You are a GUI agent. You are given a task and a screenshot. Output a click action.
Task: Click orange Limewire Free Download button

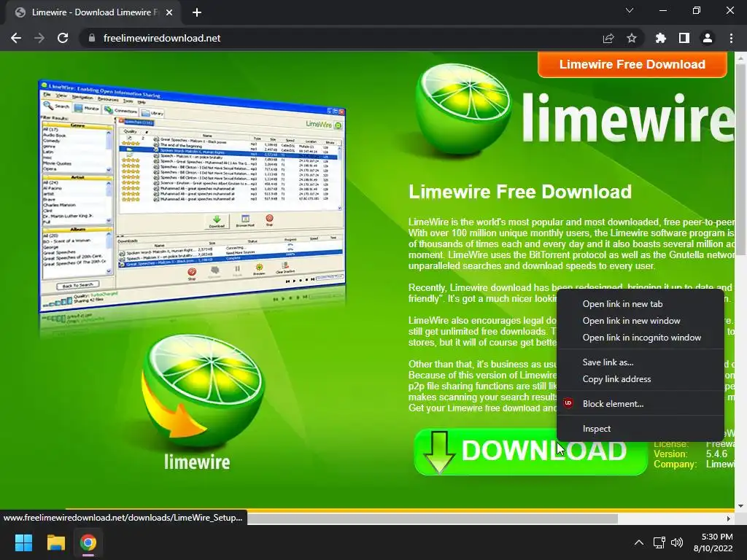click(632, 64)
